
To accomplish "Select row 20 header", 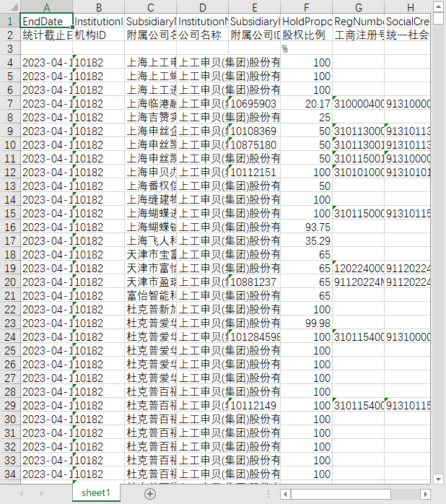I will point(10,282).
